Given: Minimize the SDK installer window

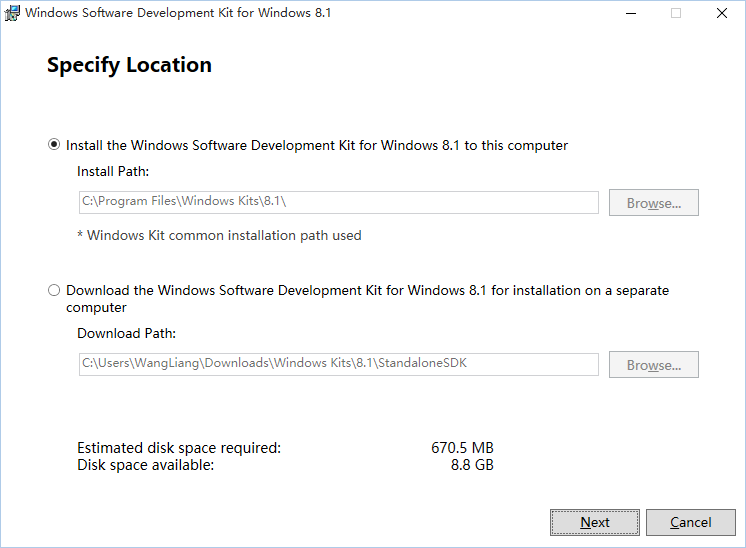Looking at the screenshot, I should pyautogui.click(x=631, y=13).
